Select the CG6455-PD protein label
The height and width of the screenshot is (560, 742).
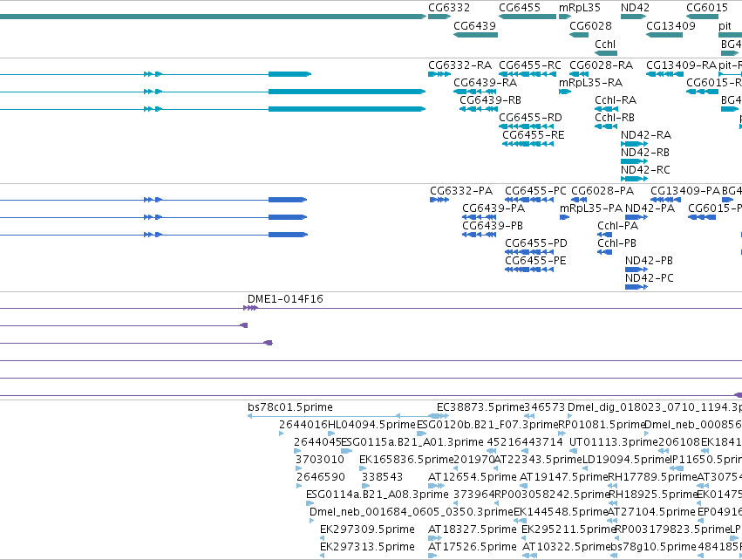pos(535,243)
